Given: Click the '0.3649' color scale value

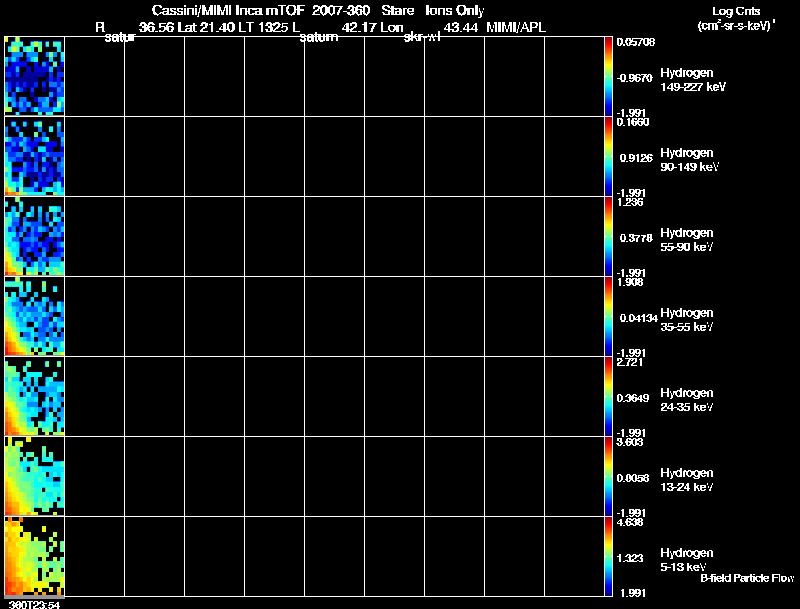Looking at the screenshot, I should click(633, 398).
